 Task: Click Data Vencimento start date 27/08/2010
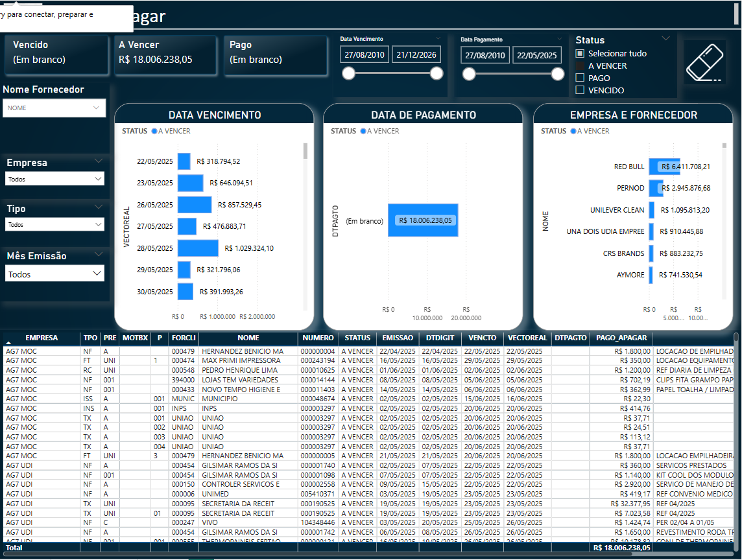(365, 55)
